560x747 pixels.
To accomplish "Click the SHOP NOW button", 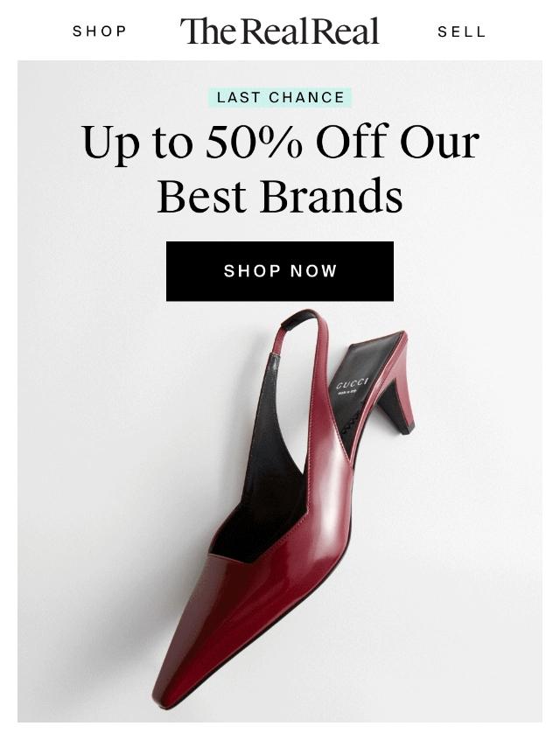I will point(280,271).
